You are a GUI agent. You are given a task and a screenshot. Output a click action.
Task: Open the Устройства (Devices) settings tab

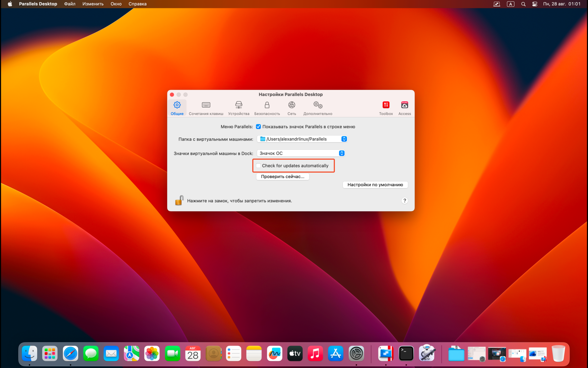(x=238, y=108)
